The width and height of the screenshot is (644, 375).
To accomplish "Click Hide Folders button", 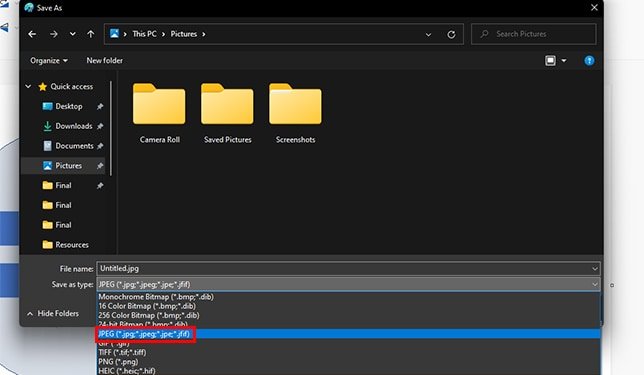I will click(53, 313).
